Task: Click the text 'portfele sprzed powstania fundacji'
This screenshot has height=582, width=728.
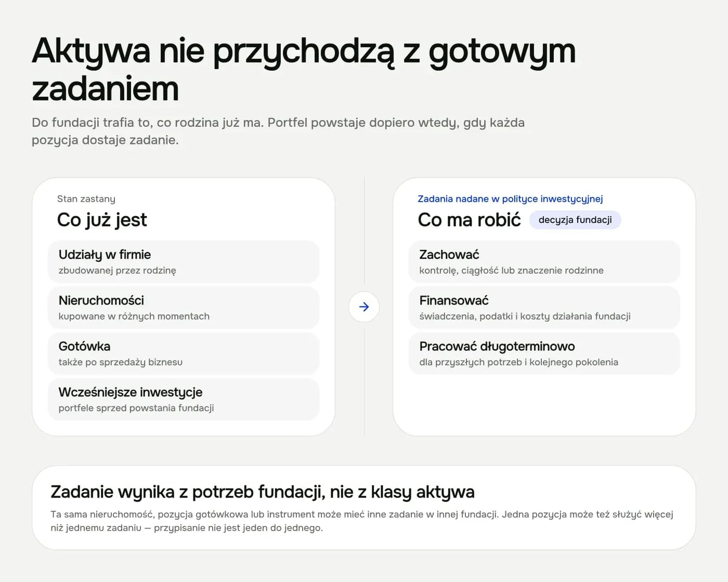Action: (136, 408)
